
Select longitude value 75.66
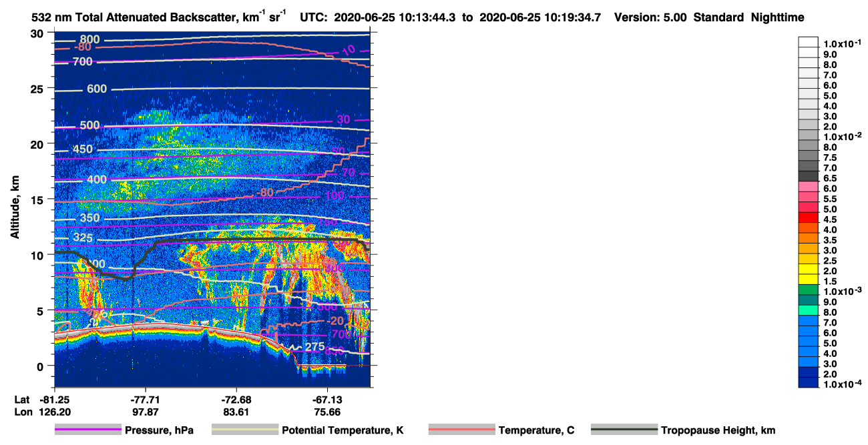pyautogui.click(x=327, y=412)
